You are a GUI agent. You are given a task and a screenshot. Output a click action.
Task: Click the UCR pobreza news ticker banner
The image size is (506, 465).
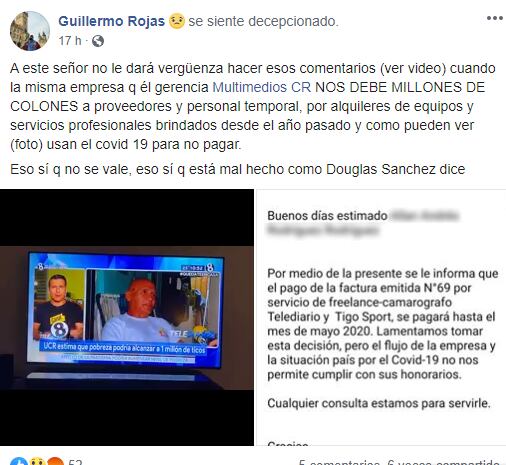point(124,347)
